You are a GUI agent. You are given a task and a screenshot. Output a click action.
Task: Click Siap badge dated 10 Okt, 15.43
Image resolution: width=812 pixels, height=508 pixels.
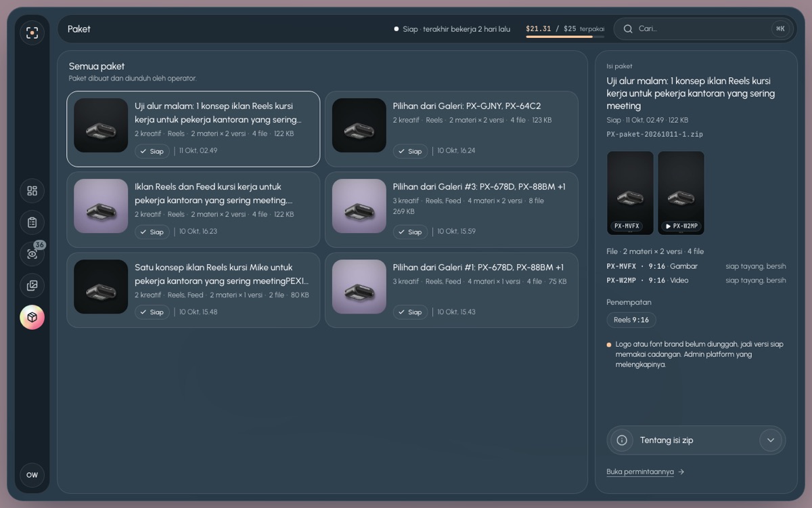[x=410, y=312]
